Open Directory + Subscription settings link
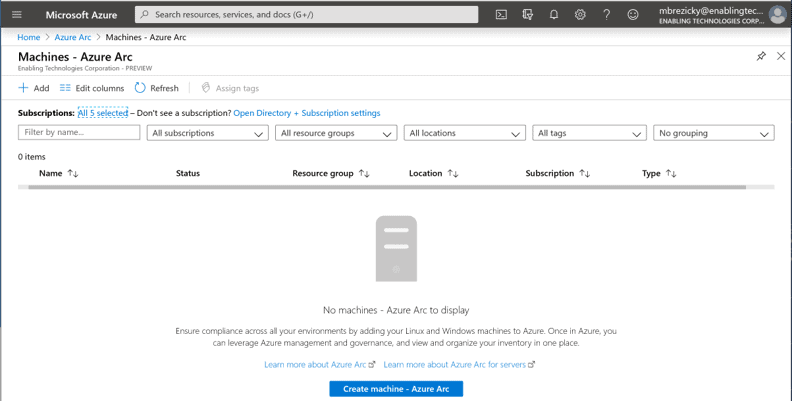Viewport: 792px width, 401px height. click(307, 113)
